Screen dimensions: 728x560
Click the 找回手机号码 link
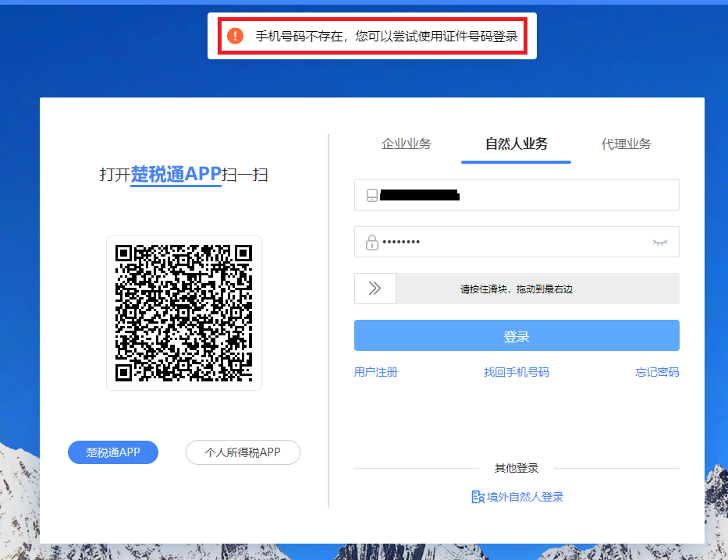516,373
